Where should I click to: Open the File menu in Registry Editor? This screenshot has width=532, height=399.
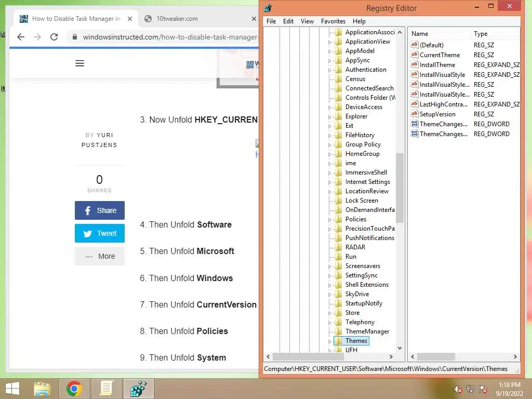click(271, 21)
